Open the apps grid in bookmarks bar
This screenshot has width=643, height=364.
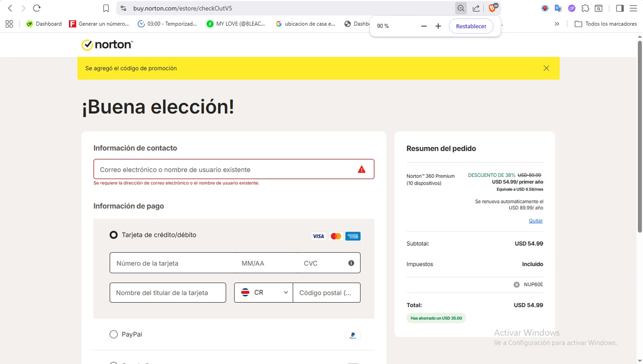click(9, 24)
